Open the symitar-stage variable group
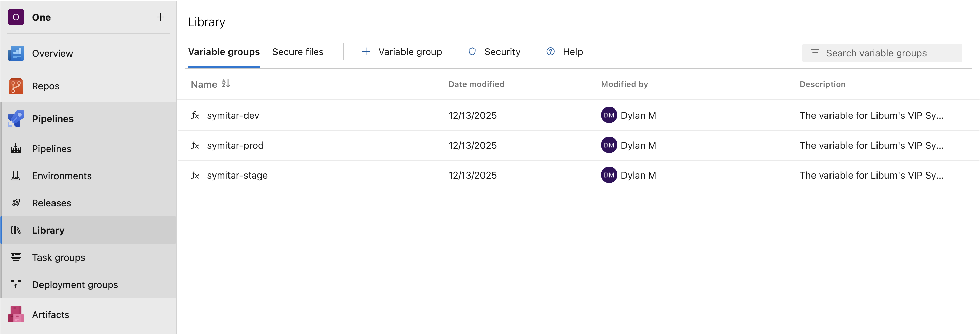The height and width of the screenshot is (334, 980). click(237, 175)
